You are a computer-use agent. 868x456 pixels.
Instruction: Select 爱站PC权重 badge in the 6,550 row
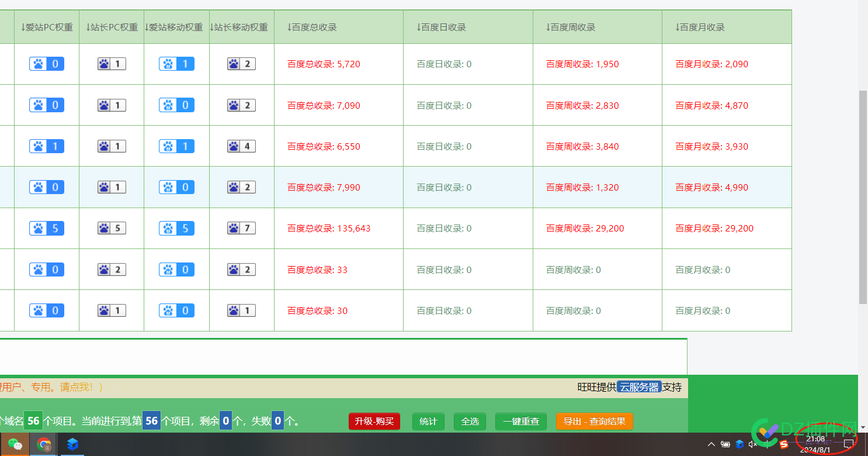click(x=47, y=146)
